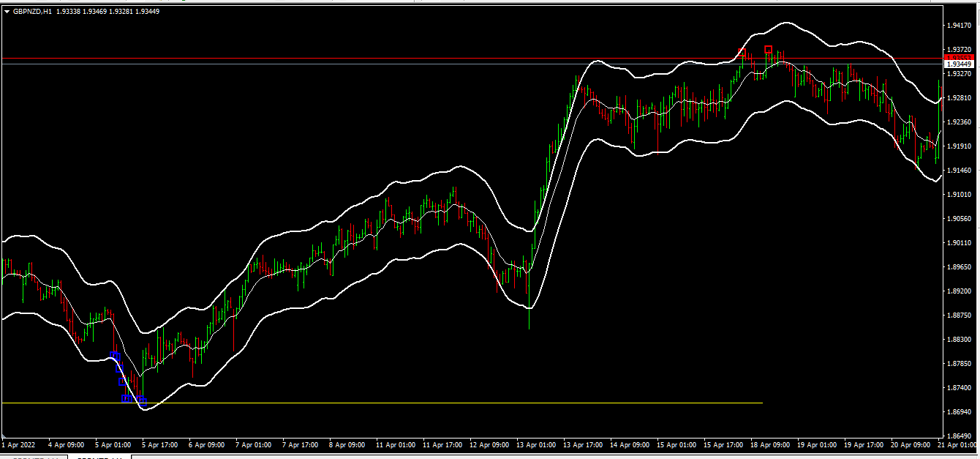980x459 pixels.
Task: Click time axis label 7 Apr 01:00
Action: tap(254, 444)
